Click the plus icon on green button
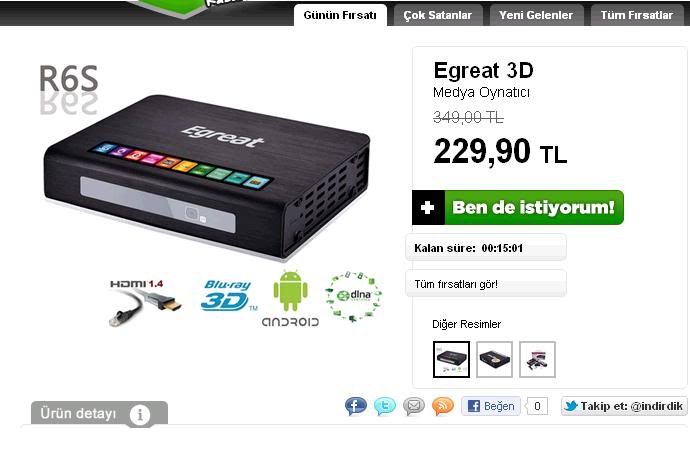 click(x=428, y=208)
